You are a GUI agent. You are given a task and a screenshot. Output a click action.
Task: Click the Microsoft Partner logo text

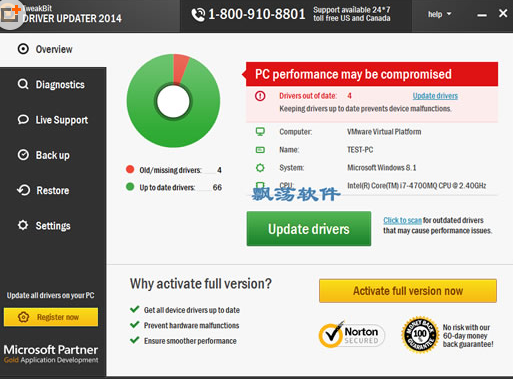click(x=51, y=354)
